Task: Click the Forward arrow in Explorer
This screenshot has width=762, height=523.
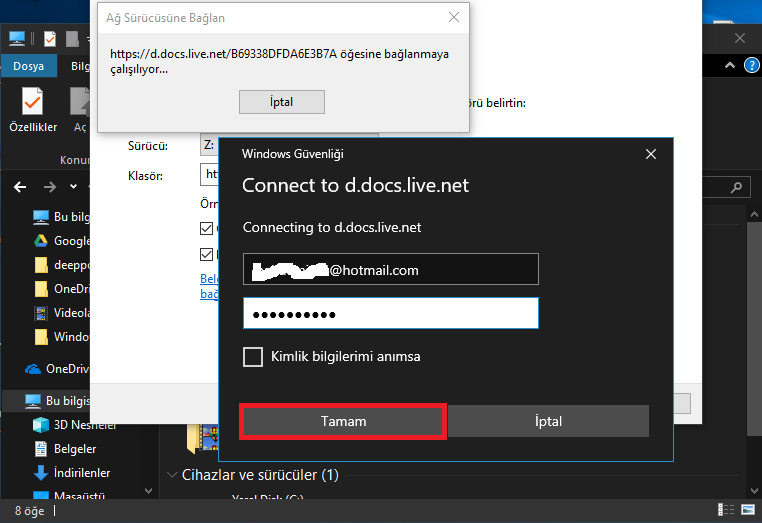Action: [x=50, y=187]
